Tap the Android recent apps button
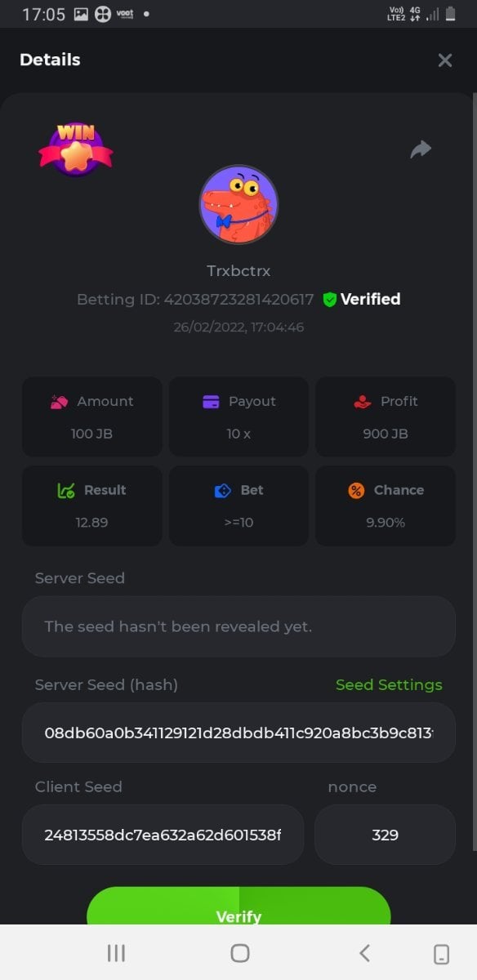 [x=117, y=953]
